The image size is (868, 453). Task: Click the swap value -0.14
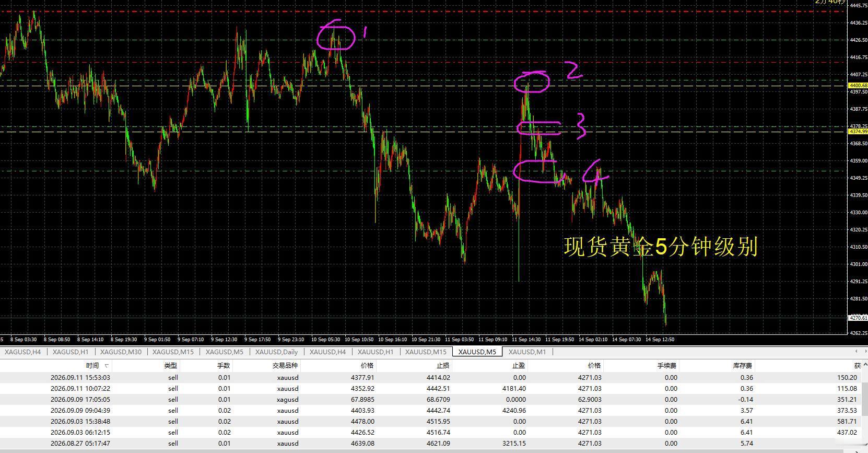(x=745, y=399)
